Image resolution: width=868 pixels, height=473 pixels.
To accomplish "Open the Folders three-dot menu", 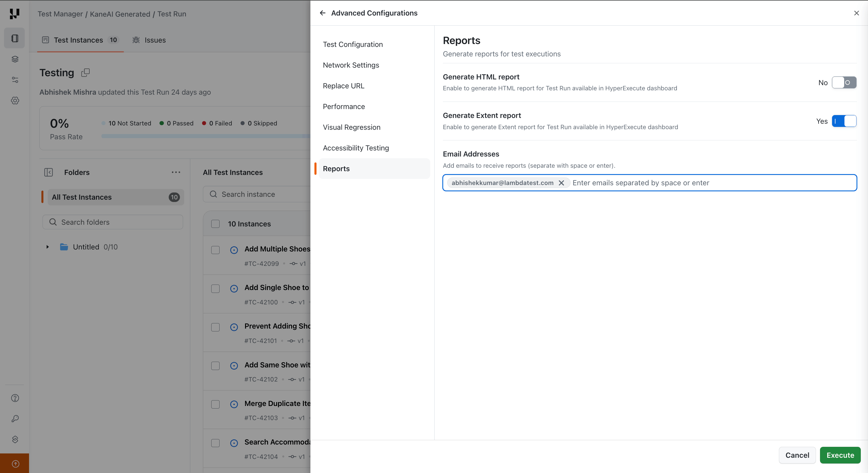I will (176, 172).
